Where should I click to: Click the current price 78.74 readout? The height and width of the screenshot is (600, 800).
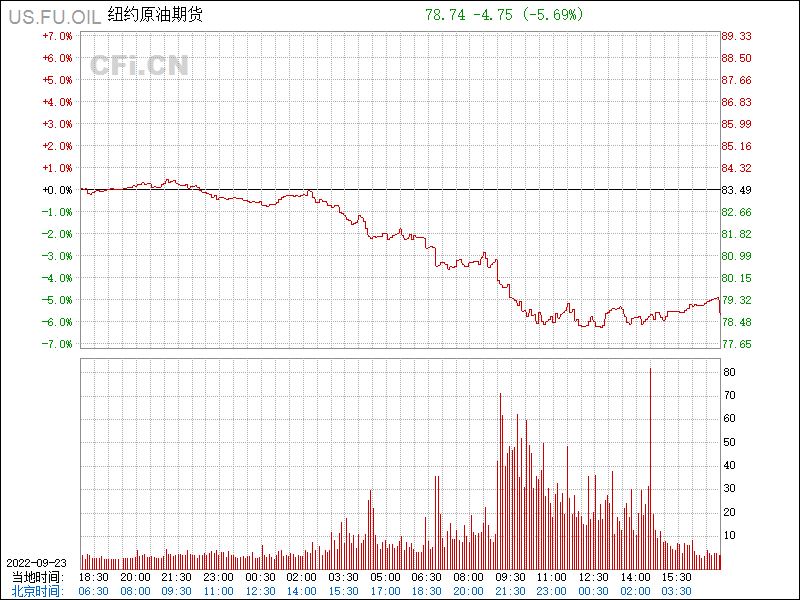tap(446, 15)
